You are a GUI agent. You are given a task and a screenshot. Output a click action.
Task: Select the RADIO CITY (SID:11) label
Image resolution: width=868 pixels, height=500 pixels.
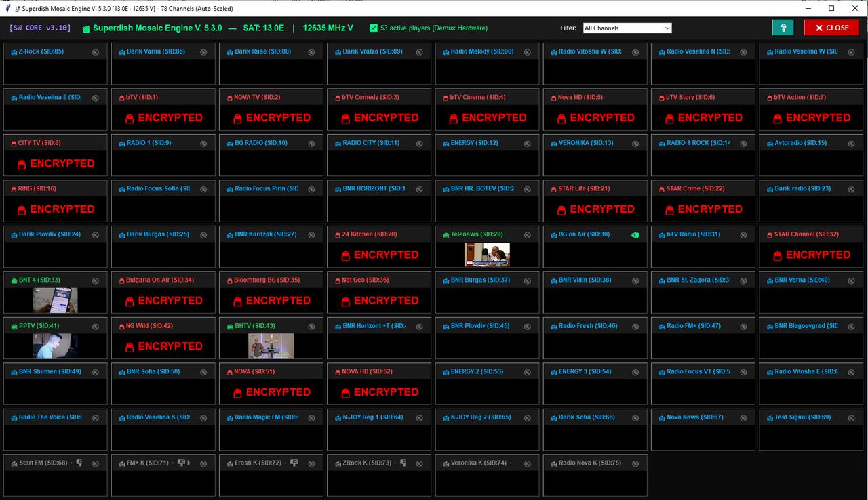pos(371,143)
